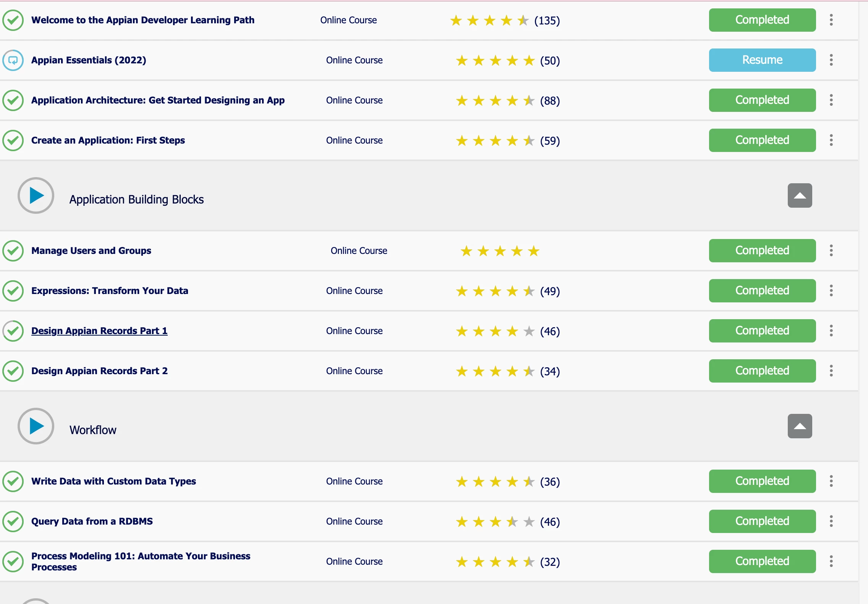Screen dimensions: 868x604
Task: Click checkmark icon beside Create an Application: First Steps
Action: (13, 141)
